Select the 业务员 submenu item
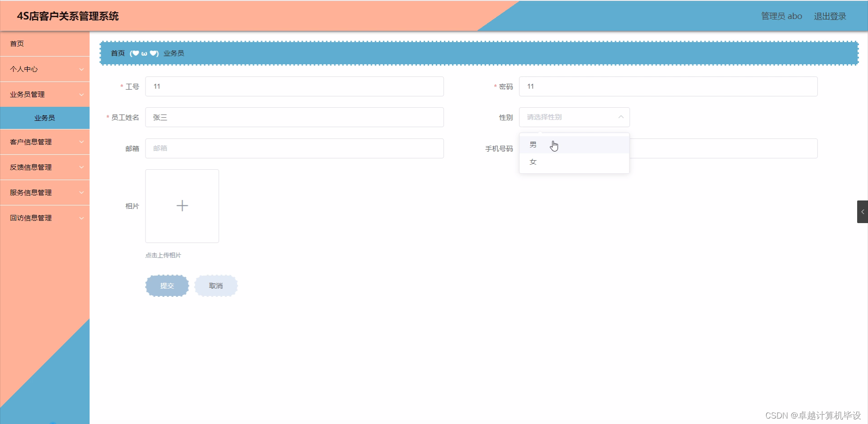The height and width of the screenshot is (424, 868). (45, 118)
